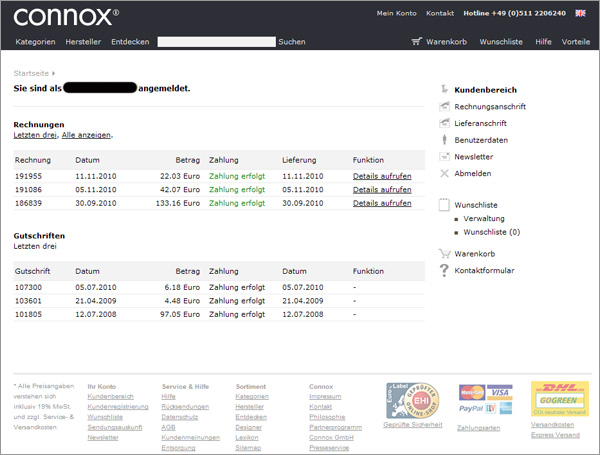600x455 pixels.
Task: Click the Versandkosten footer link
Action: 553,424
